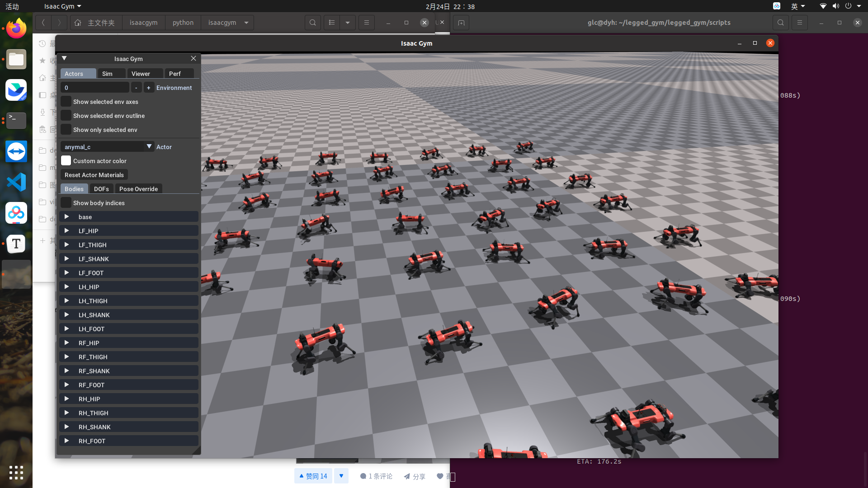The width and height of the screenshot is (868, 488).
Task: Click the Viewer tab
Action: pos(141,73)
